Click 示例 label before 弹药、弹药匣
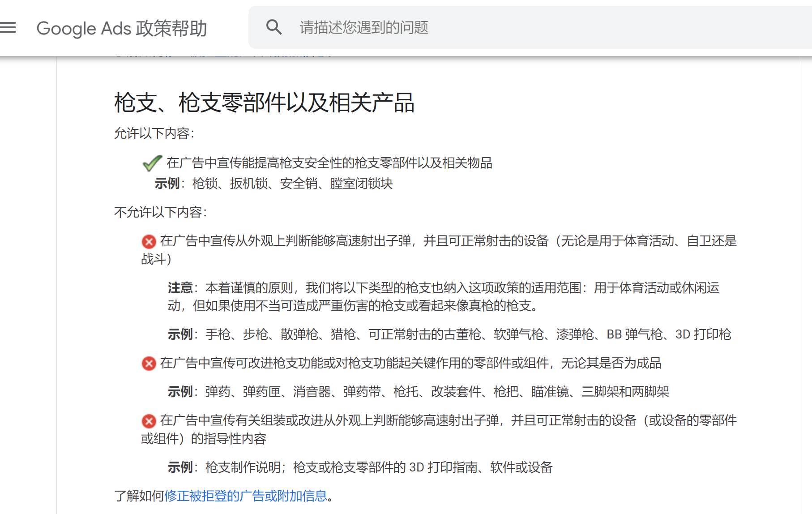 180,392
